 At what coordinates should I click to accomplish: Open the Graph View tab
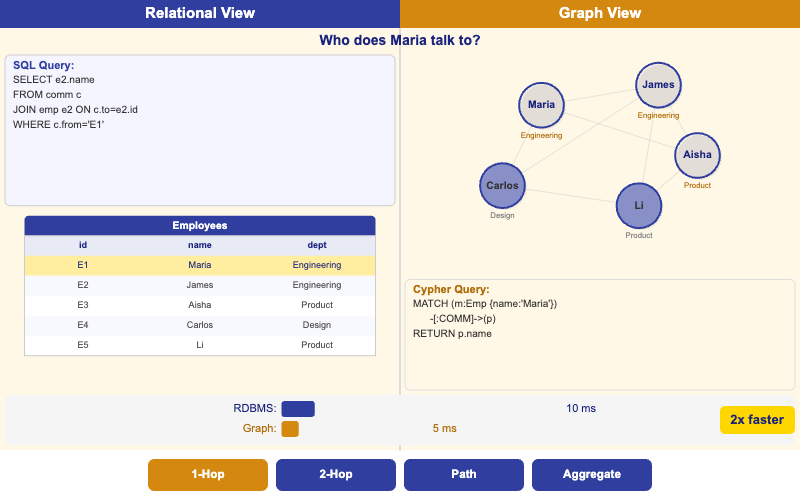point(600,14)
